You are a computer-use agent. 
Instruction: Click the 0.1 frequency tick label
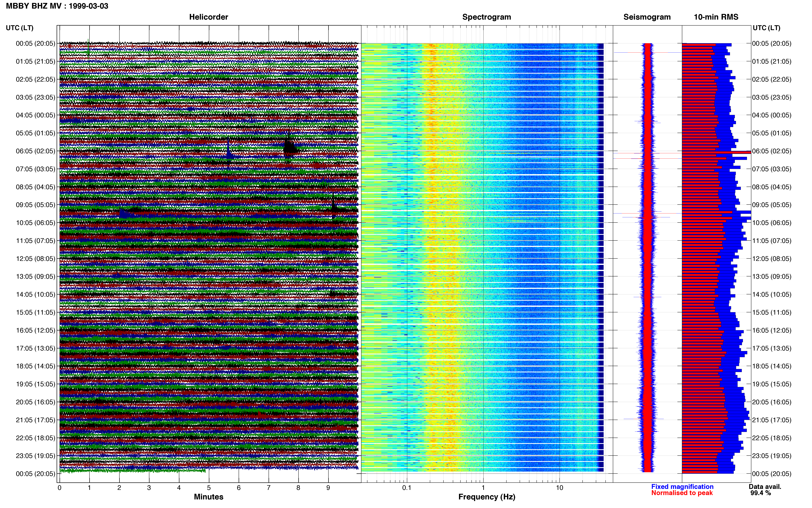coord(407,487)
